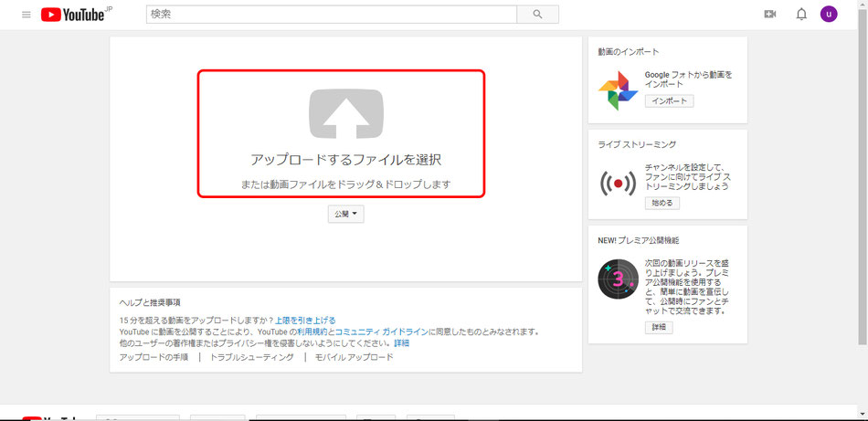The image size is (868, 421).
Task: Open the hamburger guide menu
Action: pyautogui.click(x=26, y=15)
